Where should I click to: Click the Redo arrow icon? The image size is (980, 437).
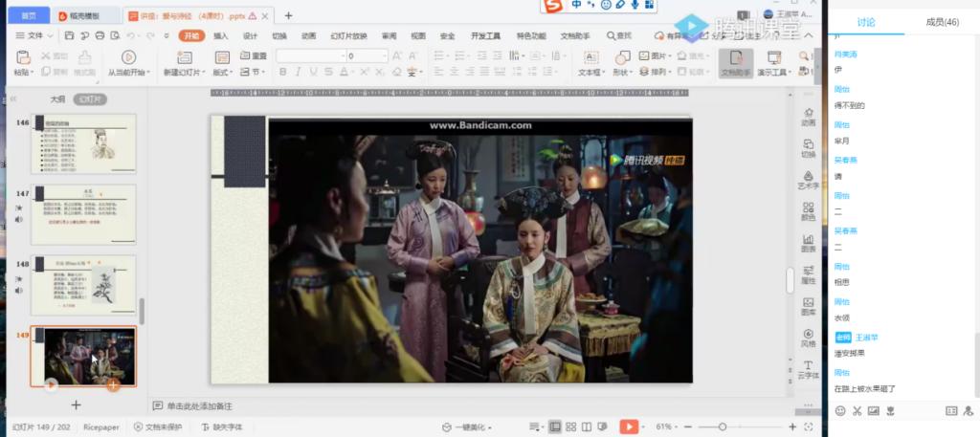coord(150,36)
